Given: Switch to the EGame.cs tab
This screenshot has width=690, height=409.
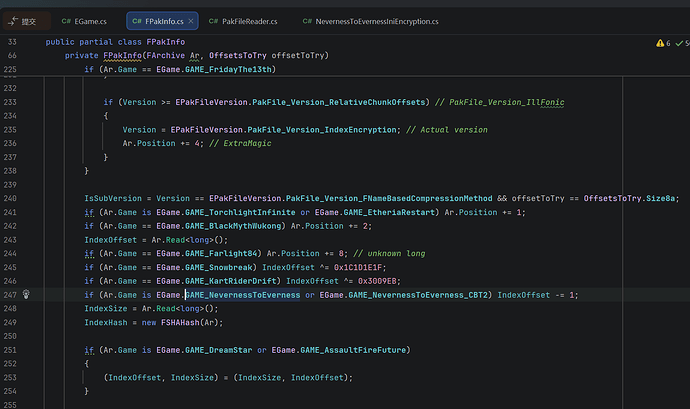Looking at the screenshot, I should 84,21.
